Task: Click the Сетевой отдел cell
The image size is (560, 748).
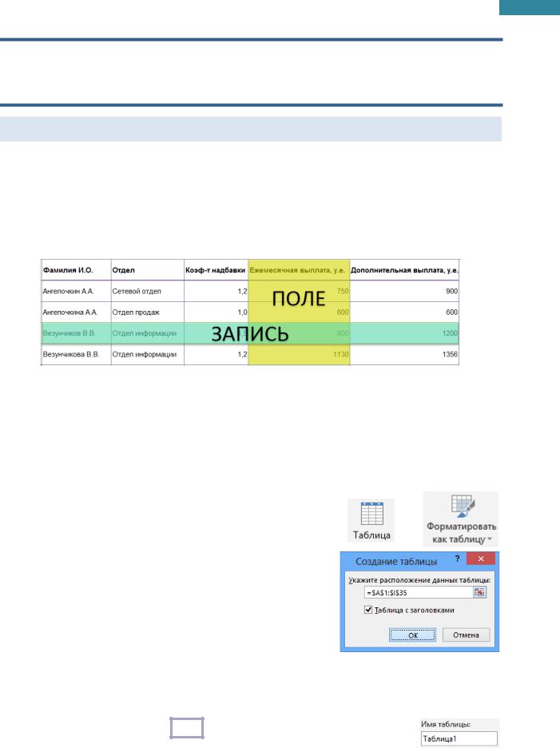Action: pos(148,291)
